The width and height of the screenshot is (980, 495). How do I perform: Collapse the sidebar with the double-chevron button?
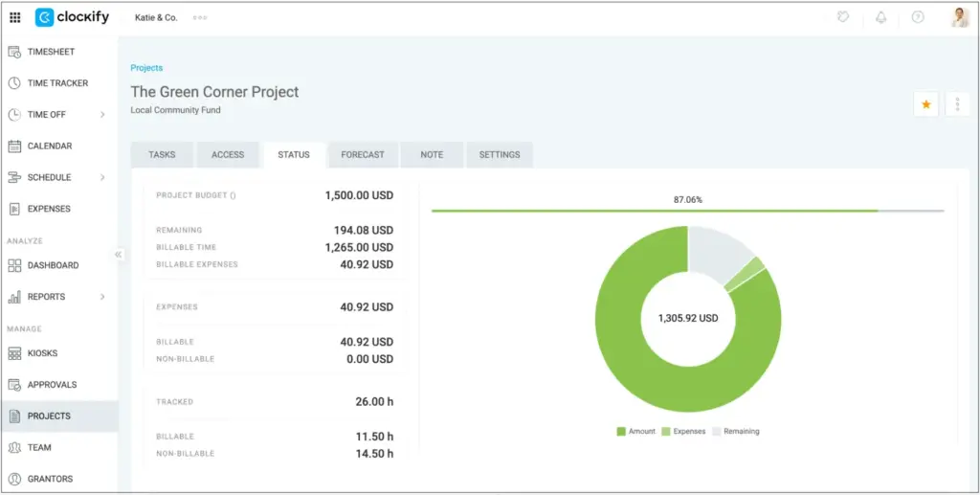(x=119, y=255)
